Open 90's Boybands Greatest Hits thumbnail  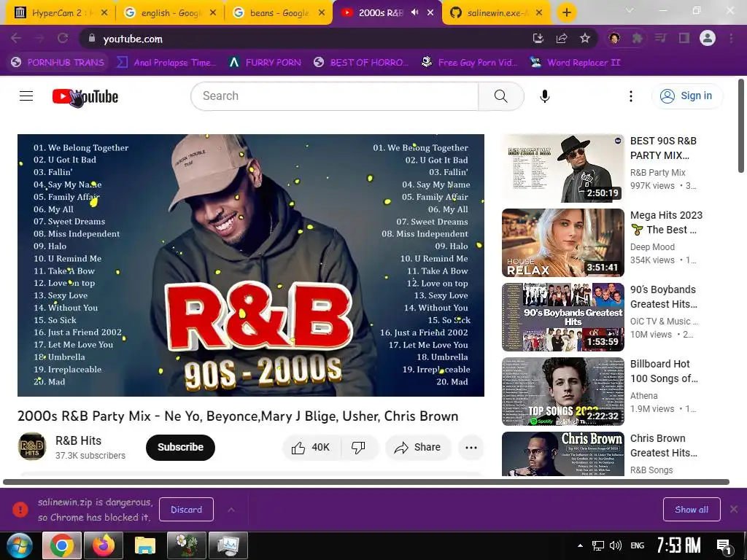[x=562, y=316]
